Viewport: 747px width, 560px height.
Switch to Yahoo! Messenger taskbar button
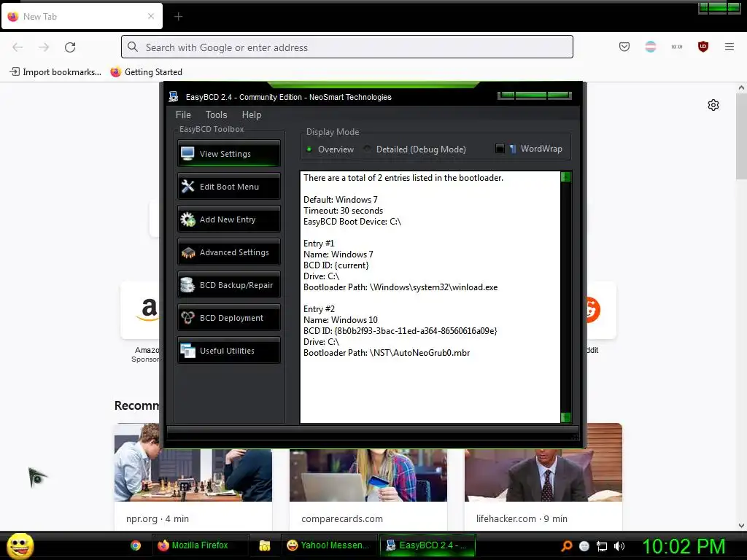point(329,545)
